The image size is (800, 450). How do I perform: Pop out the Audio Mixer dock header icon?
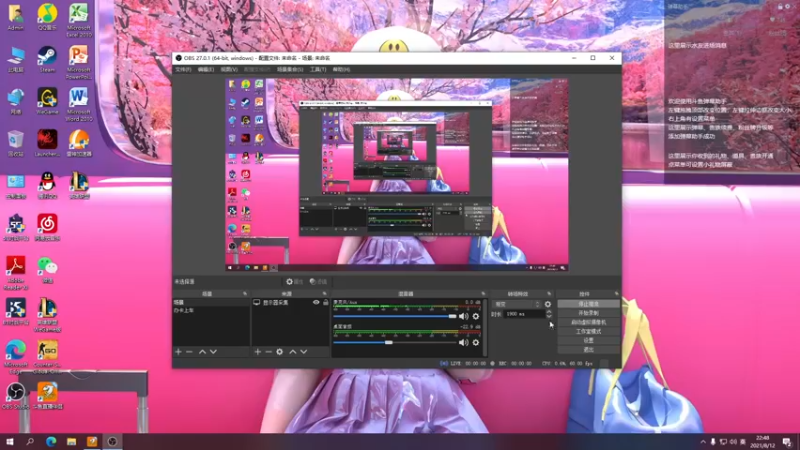coord(483,294)
